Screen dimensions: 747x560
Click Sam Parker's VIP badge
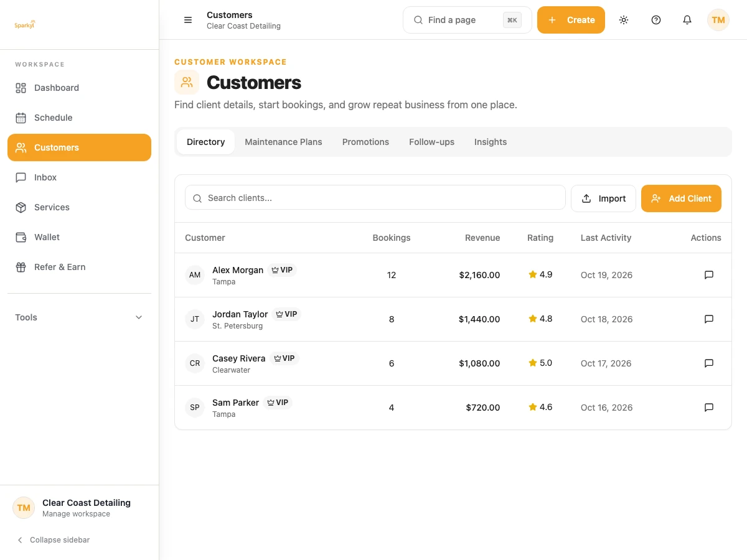(x=278, y=403)
